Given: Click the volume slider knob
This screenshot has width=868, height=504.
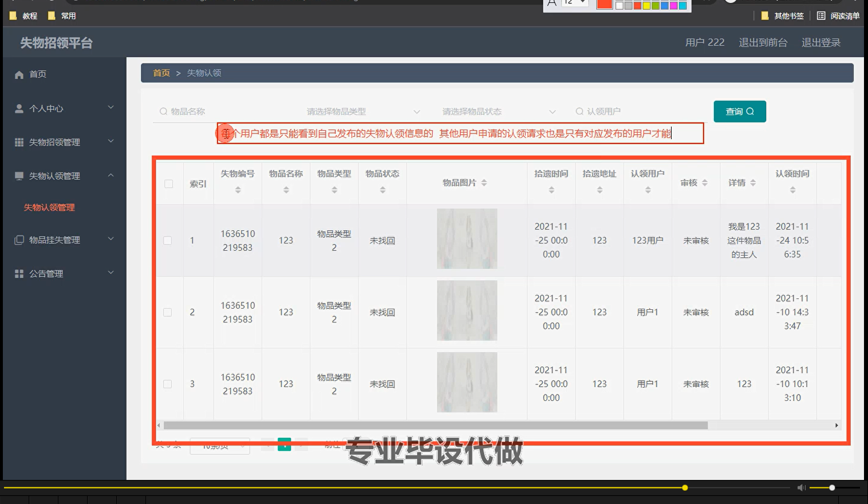Looking at the screenshot, I should 832,488.
